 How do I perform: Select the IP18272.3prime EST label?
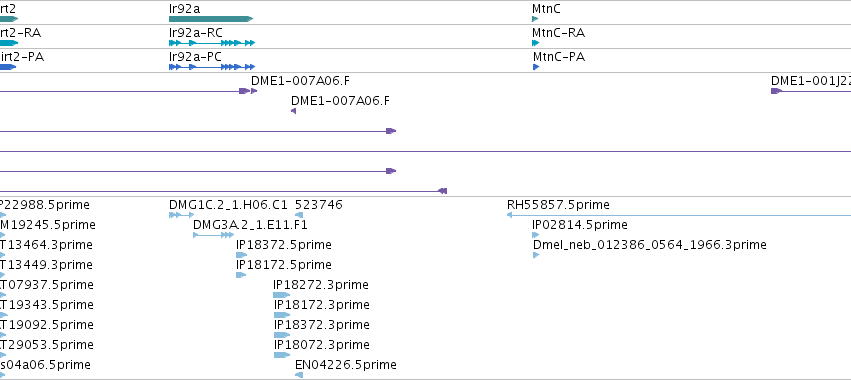(x=321, y=285)
